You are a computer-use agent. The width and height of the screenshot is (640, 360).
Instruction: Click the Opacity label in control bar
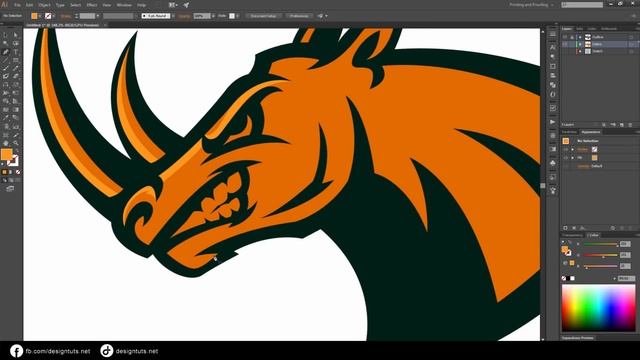coord(184,16)
